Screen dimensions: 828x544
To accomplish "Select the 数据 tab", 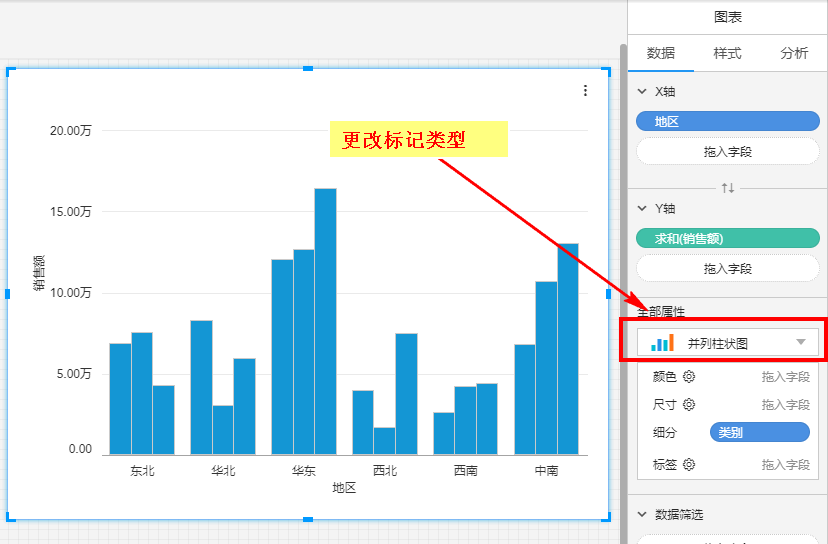I will [660, 53].
